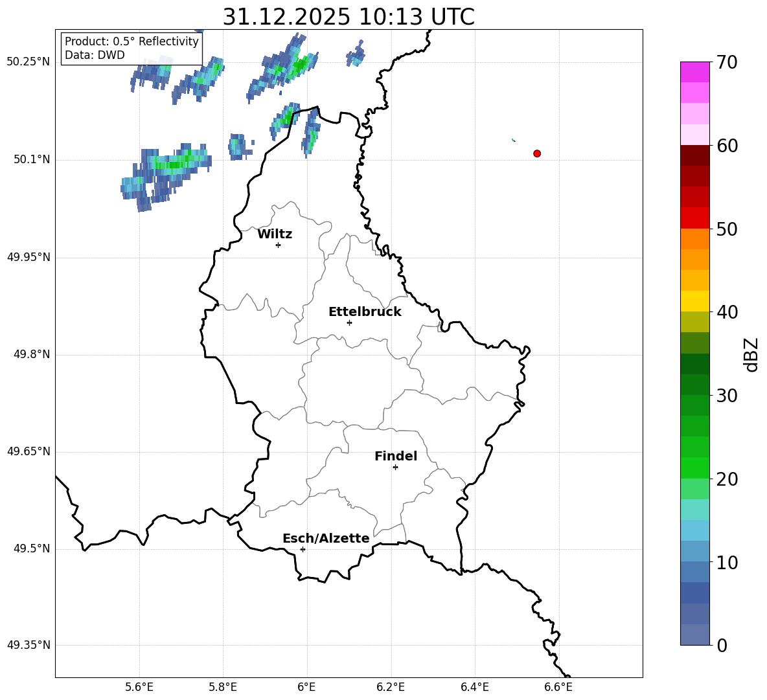Image resolution: width=767 pixels, height=700 pixels.
Task: Click the 6°E longitude label
Action: click(306, 687)
